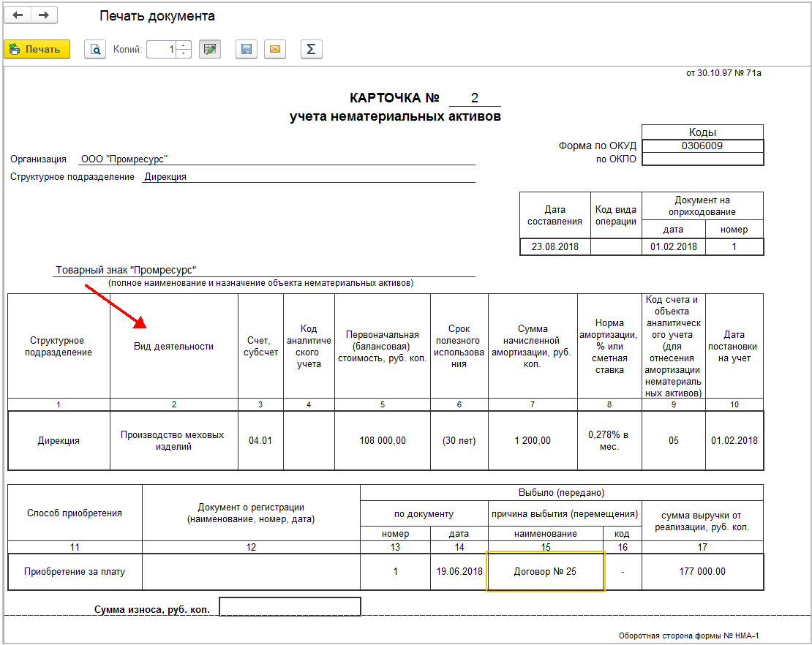The width and height of the screenshot is (812, 645).
Task: Go back with the left arrow button
Action: [x=18, y=15]
